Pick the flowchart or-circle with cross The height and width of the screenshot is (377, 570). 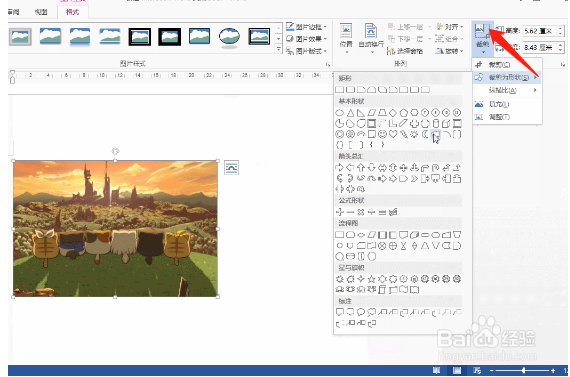point(393,246)
